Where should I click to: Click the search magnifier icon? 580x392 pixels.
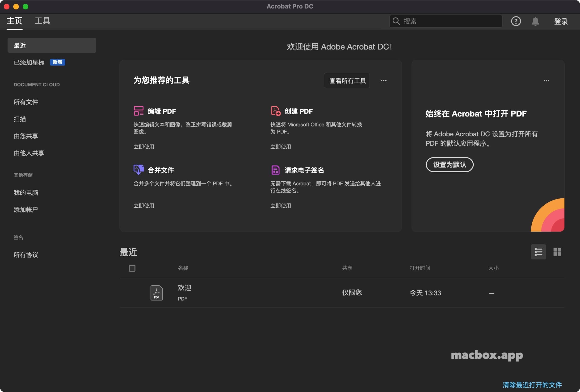pos(396,21)
